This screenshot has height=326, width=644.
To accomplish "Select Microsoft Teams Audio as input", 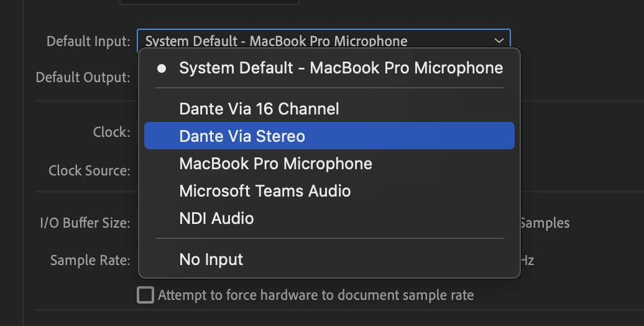I will point(265,191).
